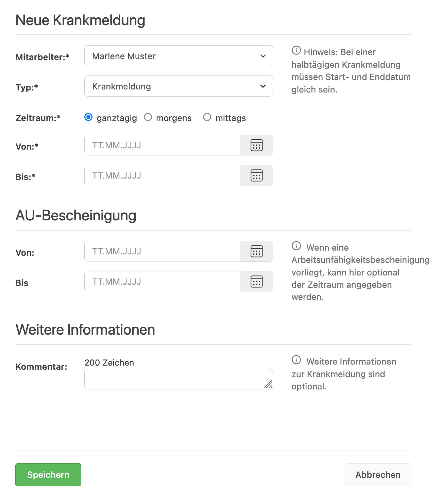Open calendar picker for Krankmeldung Bis date

(x=257, y=175)
